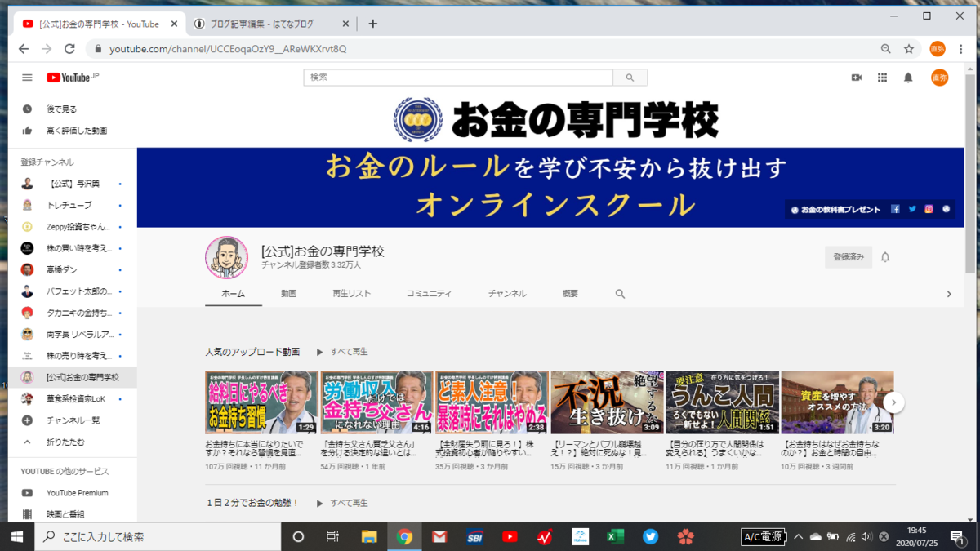The image size is (980, 551).
Task: Switch to the 再生リスト tab
Action: 351,294
